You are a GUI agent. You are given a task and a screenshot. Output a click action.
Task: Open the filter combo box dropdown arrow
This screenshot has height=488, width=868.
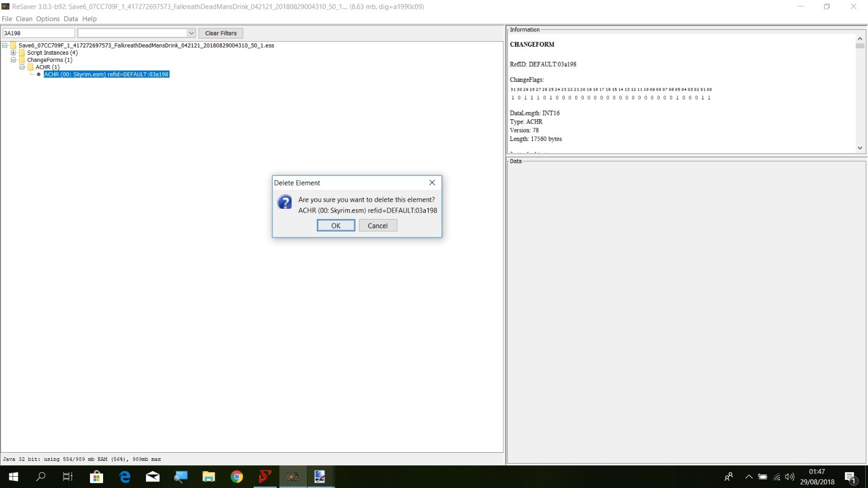click(x=191, y=33)
